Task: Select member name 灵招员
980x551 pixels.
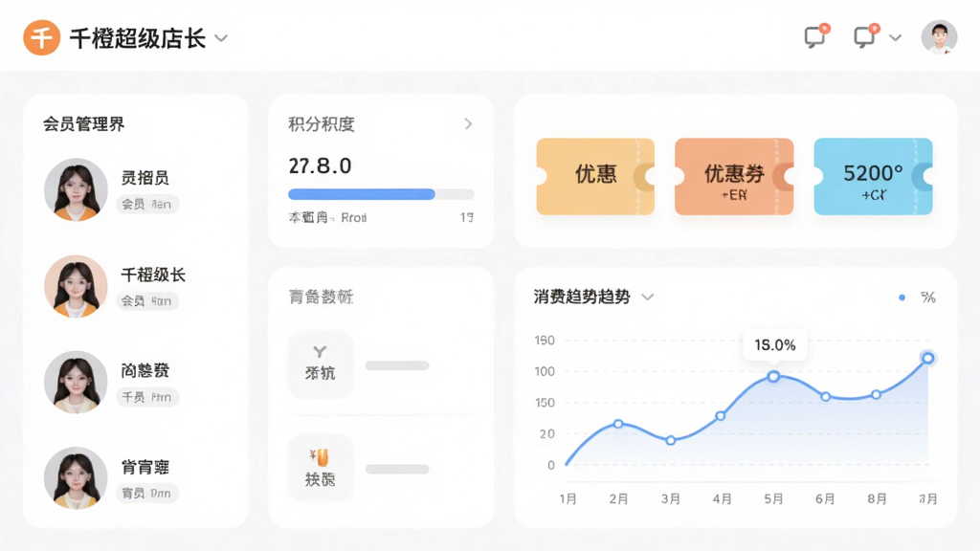Action: tap(145, 178)
